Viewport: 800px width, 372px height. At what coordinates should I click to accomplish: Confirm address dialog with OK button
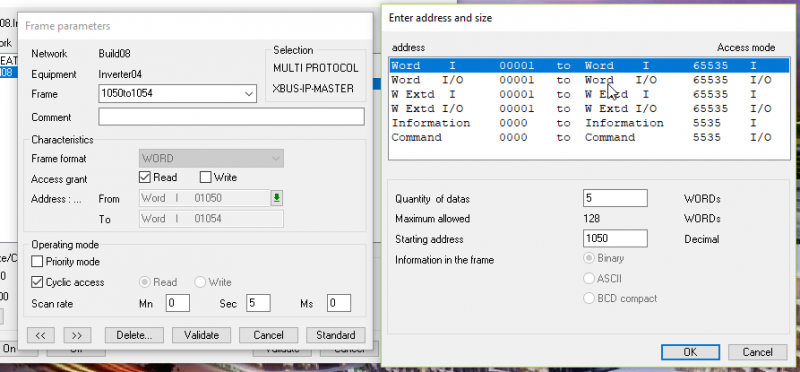(x=690, y=352)
